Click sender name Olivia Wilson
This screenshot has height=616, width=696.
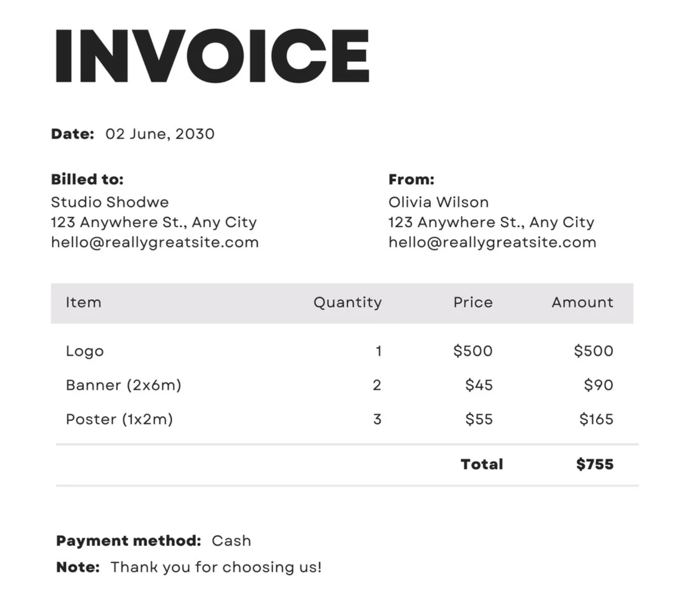(x=438, y=202)
